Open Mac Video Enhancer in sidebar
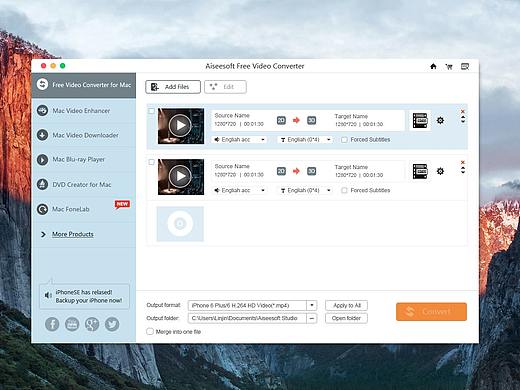Screen dimensions: 520x390 [x=84, y=111]
